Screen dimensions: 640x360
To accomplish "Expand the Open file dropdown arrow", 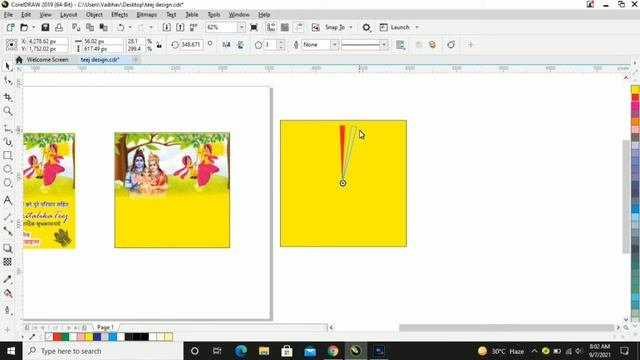I will point(33,27).
